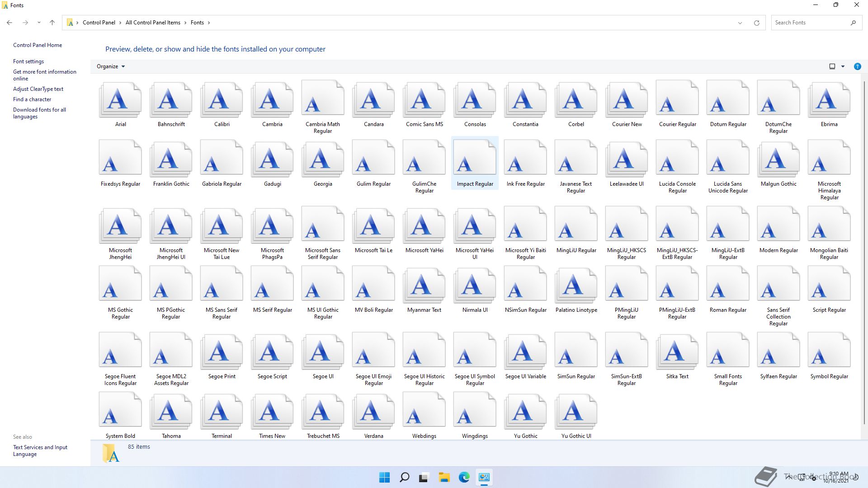Select the Malgun Gothic font icon
Image resolution: width=868 pixels, height=488 pixels.
[x=778, y=159]
